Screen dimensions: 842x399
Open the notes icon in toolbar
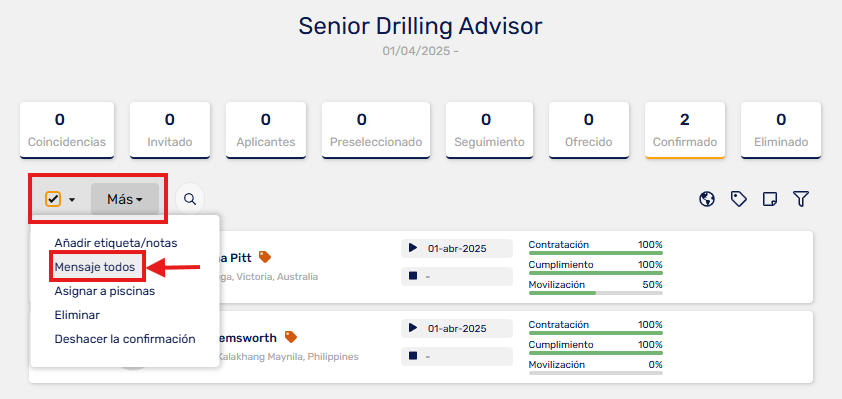coord(770,199)
